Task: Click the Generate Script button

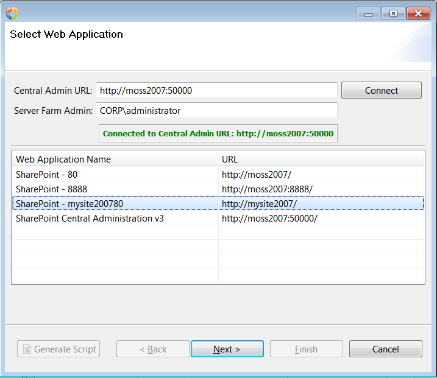Action: (58, 349)
